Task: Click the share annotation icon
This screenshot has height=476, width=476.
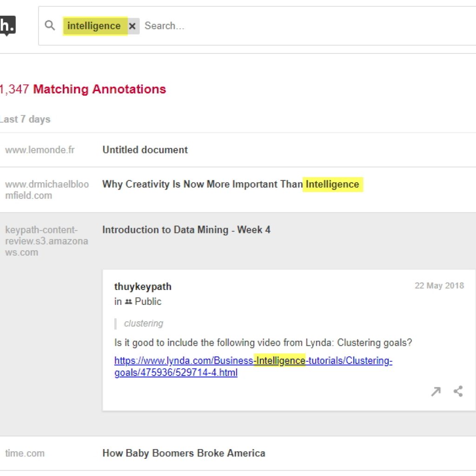Action: (458, 391)
